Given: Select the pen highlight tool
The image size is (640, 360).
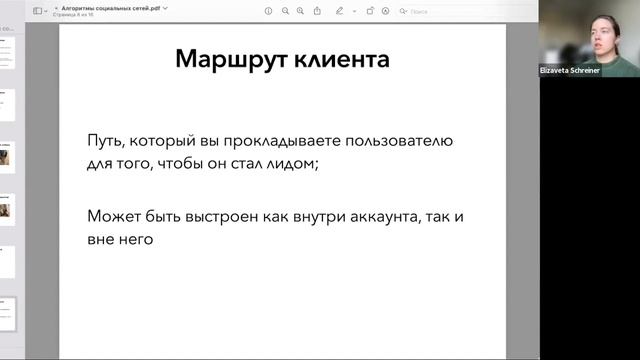Looking at the screenshot, I should (x=339, y=11).
